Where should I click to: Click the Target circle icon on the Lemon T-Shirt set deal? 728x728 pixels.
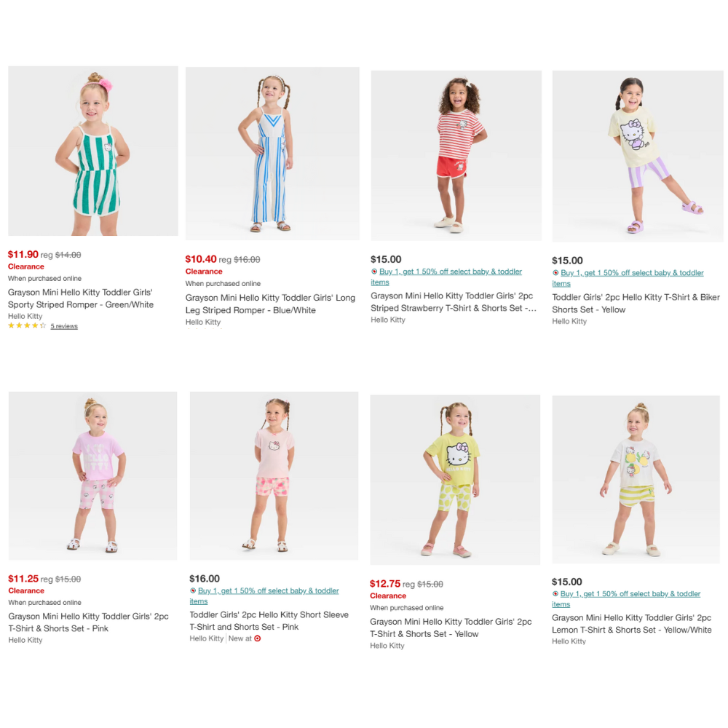pyautogui.click(x=555, y=594)
